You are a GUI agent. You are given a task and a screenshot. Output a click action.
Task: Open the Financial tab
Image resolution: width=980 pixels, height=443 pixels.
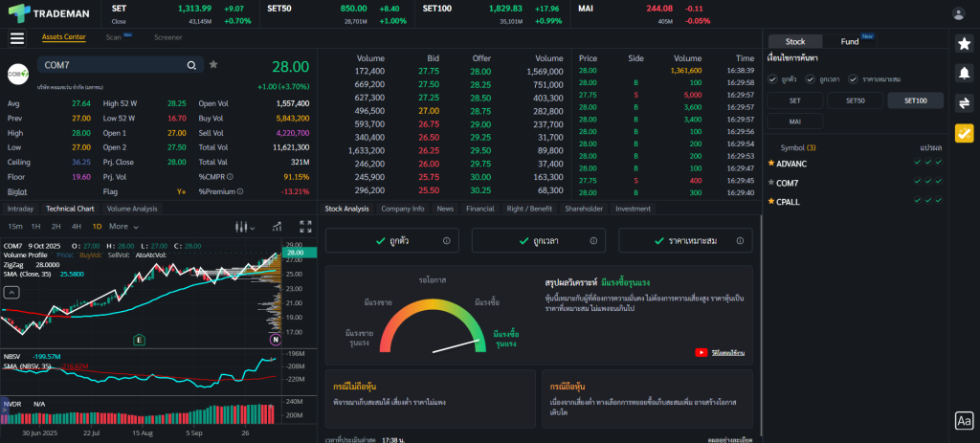pyautogui.click(x=479, y=208)
